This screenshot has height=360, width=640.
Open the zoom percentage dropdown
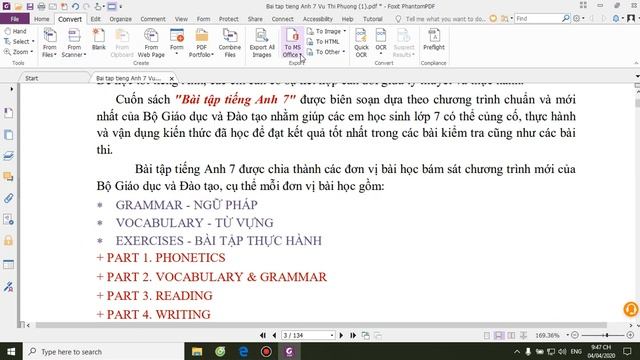click(x=567, y=335)
